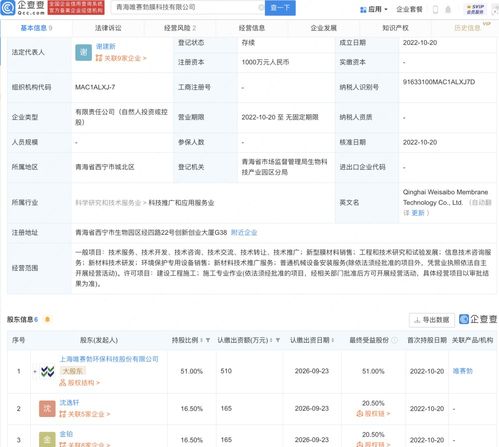
Task: Switch to 经营风险 tab
Action: click(180, 28)
